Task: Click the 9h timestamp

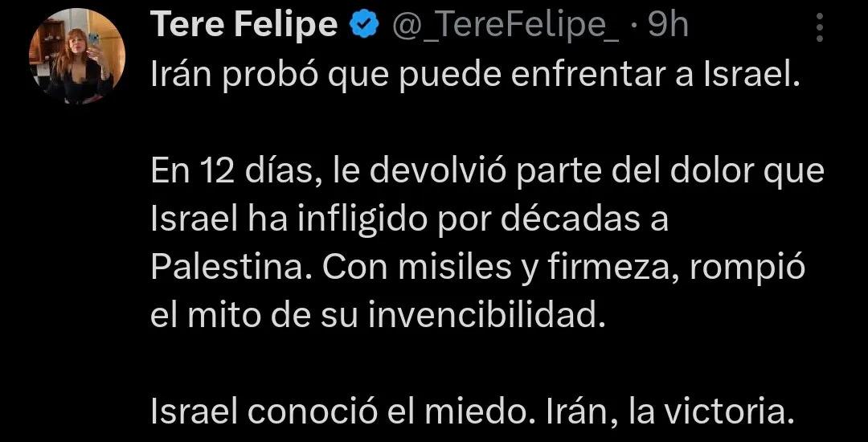Action: (669, 27)
